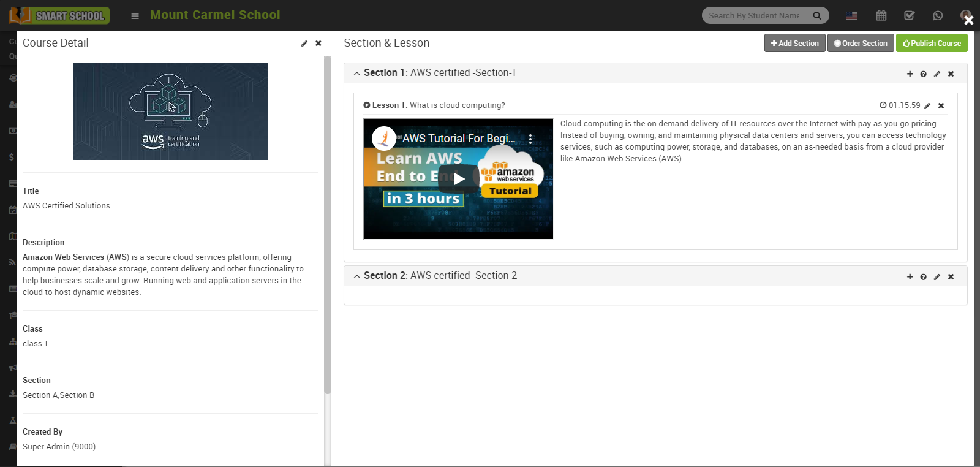Delete Section 2 using its X icon
980x467 pixels.
(951, 277)
